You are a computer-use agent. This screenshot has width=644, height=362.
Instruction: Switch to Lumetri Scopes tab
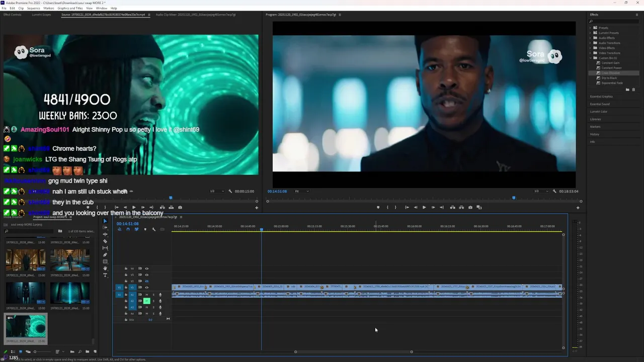click(41, 15)
